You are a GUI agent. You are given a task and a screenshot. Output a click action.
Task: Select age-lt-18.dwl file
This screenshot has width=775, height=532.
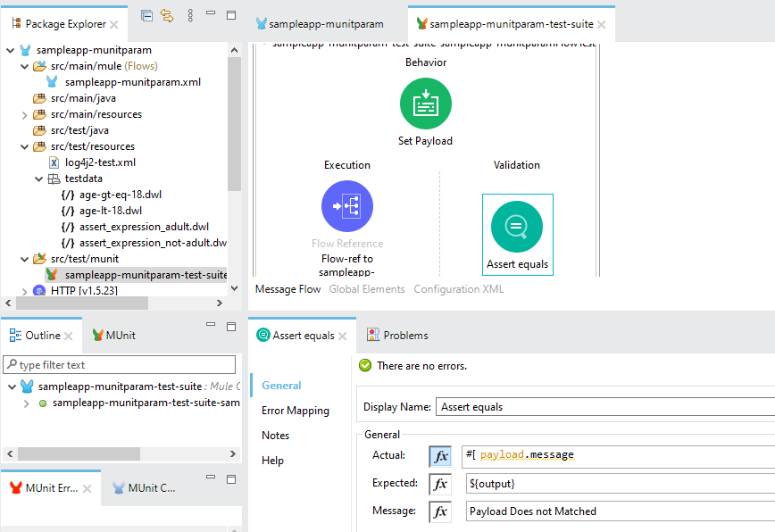[x=110, y=211]
